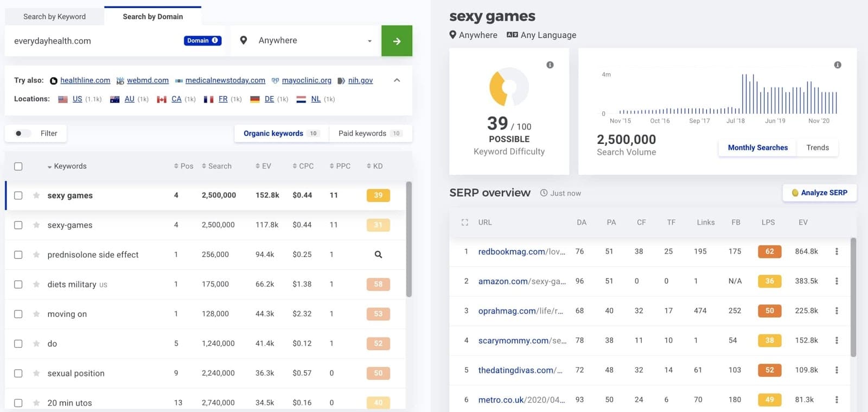Check the select-all keywords checkbox
The width and height of the screenshot is (868, 412).
click(x=18, y=167)
